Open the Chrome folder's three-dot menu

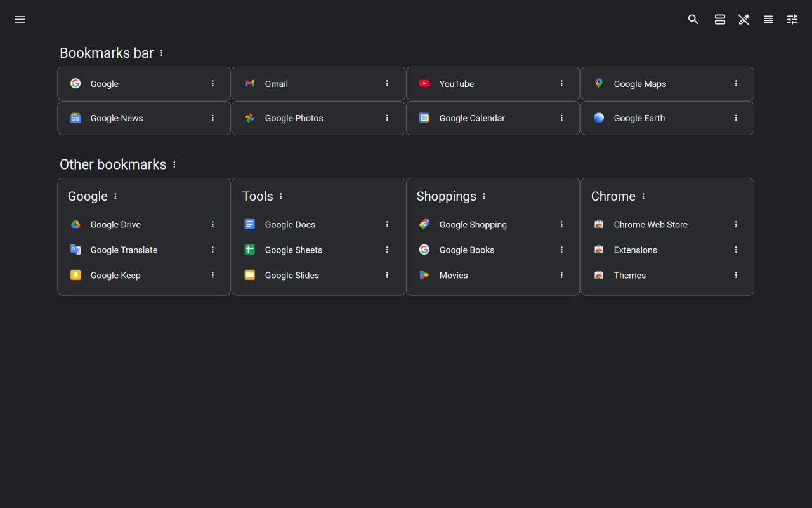tap(643, 196)
